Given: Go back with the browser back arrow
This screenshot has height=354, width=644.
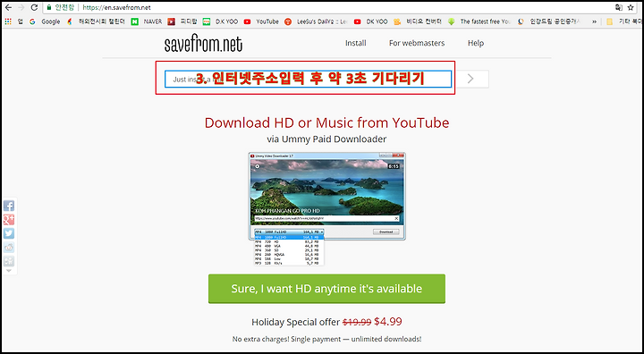Looking at the screenshot, I should pyautogui.click(x=8, y=7).
